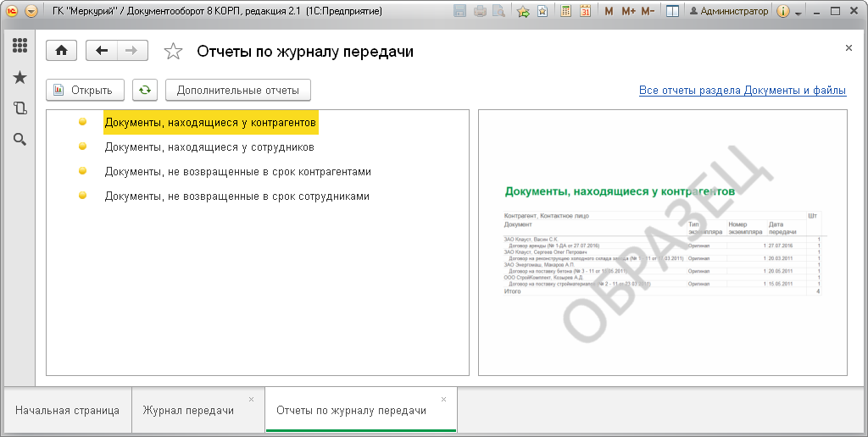Add to favorites via star-arrow icon
This screenshot has width=868, height=437.
(x=523, y=11)
